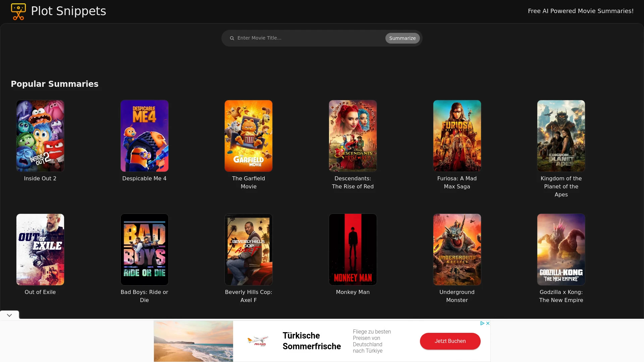Open Bad Boys Ride or Die summary
The height and width of the screenshot is (362, 644).
coord(144,249)
